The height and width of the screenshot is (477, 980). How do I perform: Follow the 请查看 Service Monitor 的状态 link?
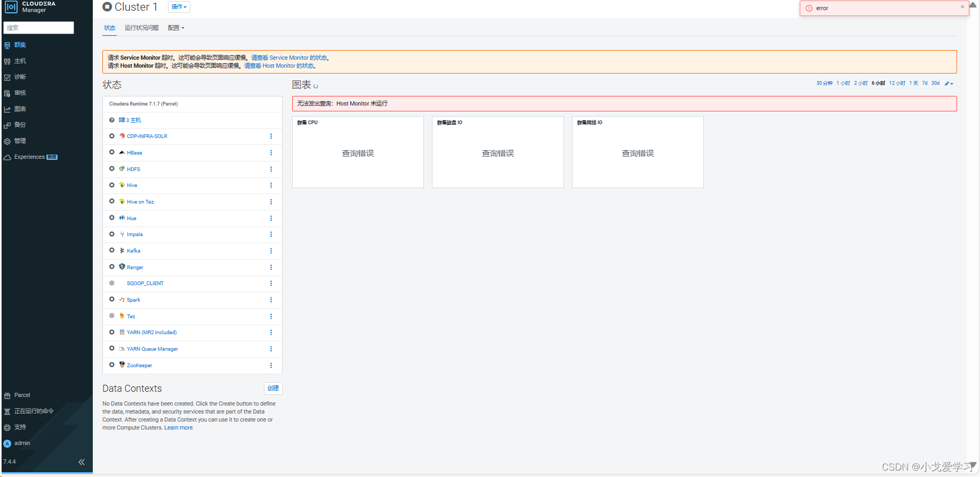click(x=291, y=58)
